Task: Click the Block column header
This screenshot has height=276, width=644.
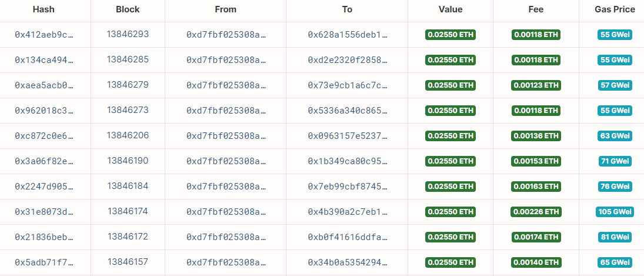Action: [x=128, y=9]
